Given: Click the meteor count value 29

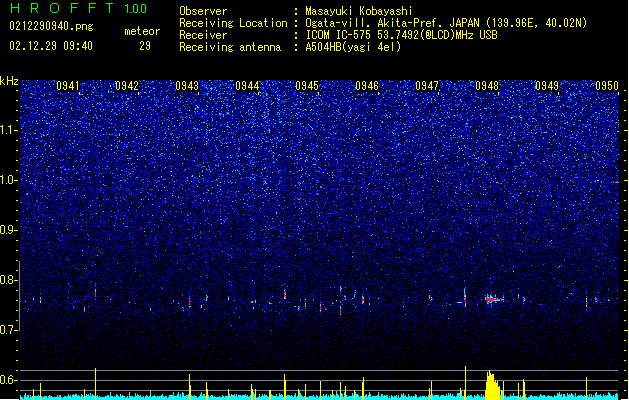Looking at the screenshot, I should 145,46.
